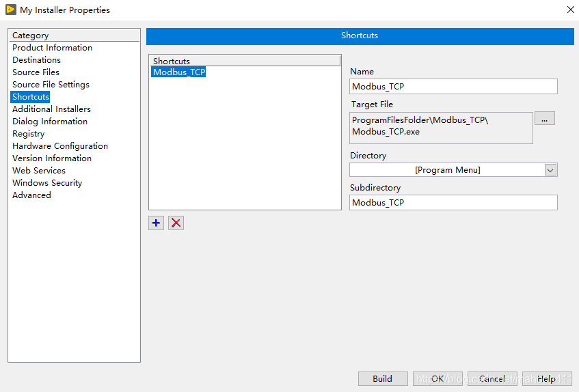579x392 pixels.
Task: Add a new shortcut with plus icon
Action: (156, 223)
